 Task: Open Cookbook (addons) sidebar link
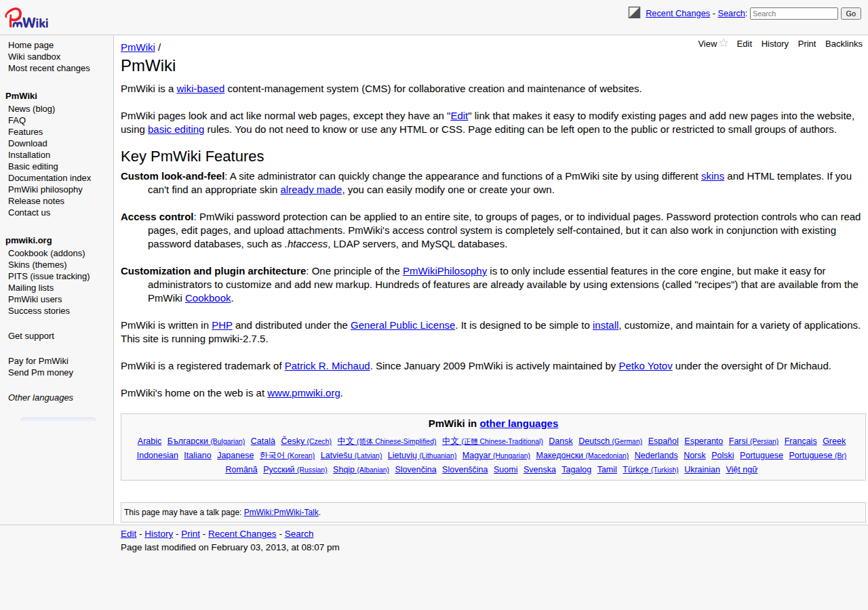(x=47, y=253)
